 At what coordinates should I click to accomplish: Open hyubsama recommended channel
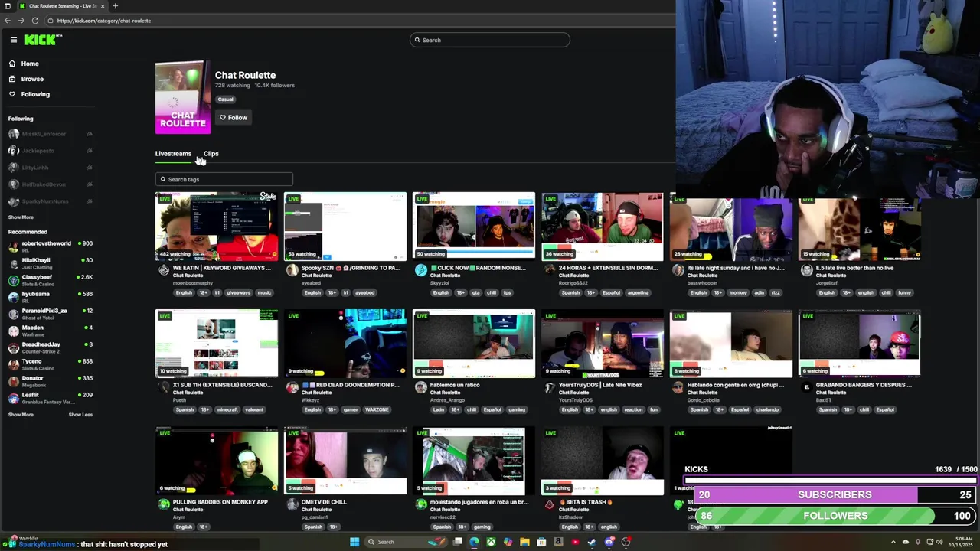(x=51, y=297)
